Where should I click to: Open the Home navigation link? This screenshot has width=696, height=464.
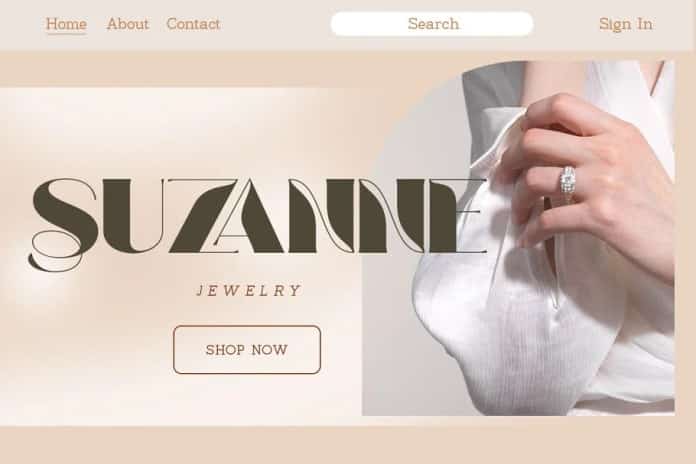[66, 24]
